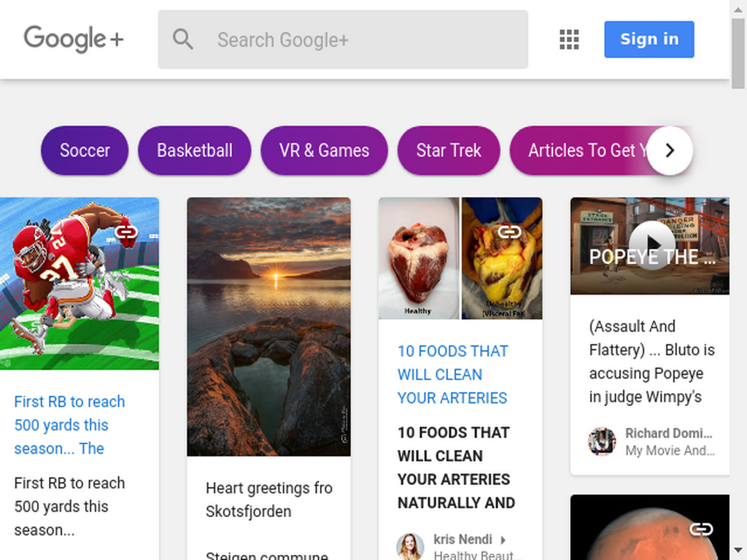Select the Basketball topic chip

[194, 150]
